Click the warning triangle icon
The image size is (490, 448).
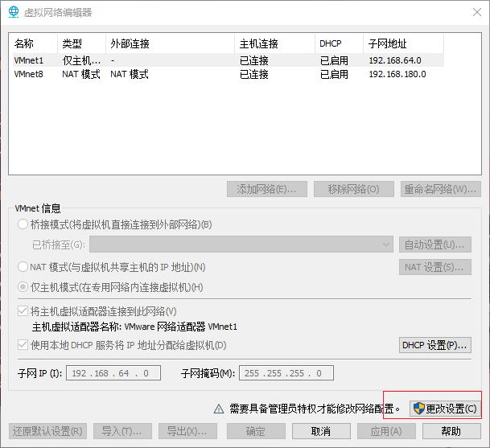219,409
